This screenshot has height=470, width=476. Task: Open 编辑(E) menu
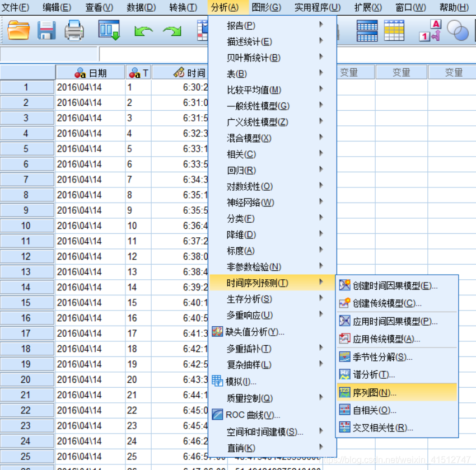click(x=57, y=7)
